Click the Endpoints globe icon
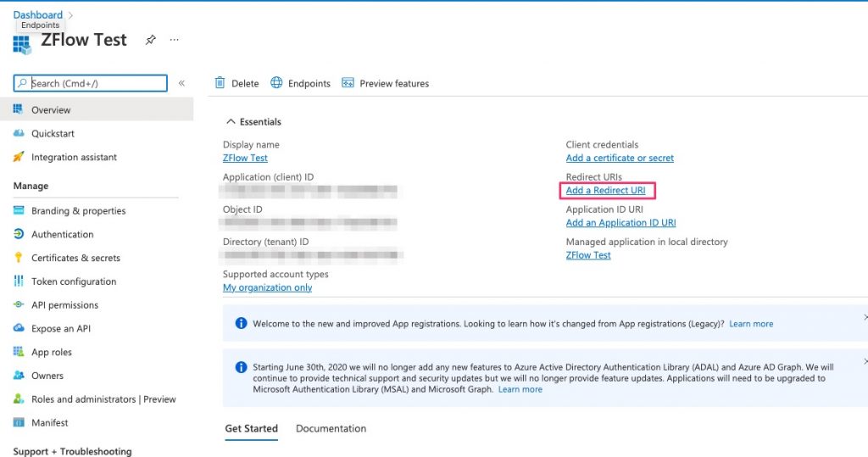This screenshot has height=457, width=868. (276, 82)
